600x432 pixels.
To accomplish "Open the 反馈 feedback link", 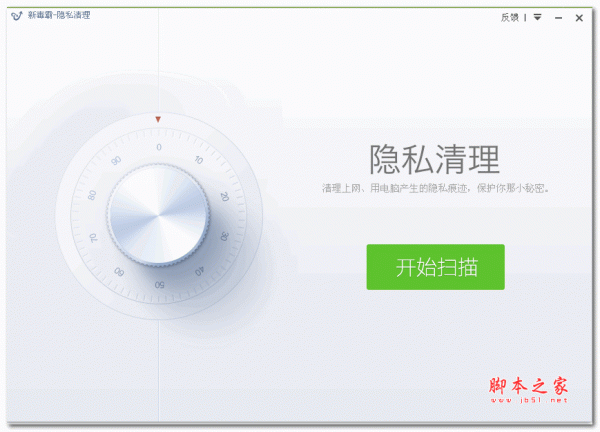I will click(x=509, y=17).
